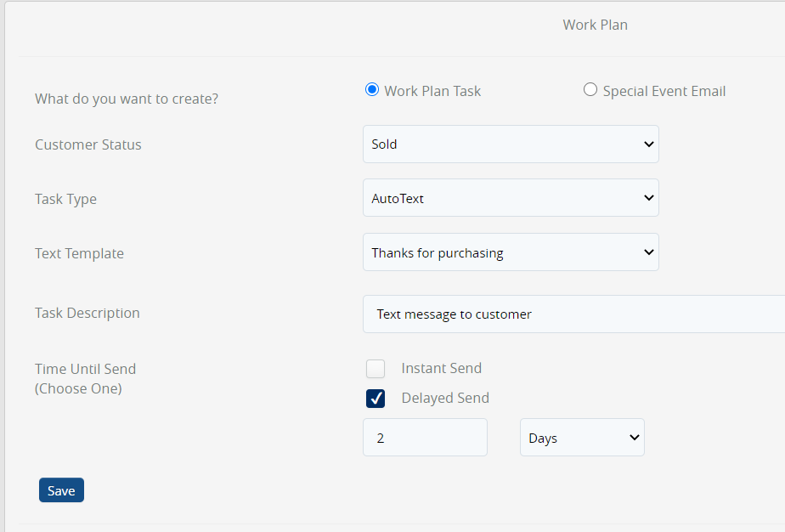Uncheck the Delayed Send checkbox
785x532 pixels.
[376, 399]
